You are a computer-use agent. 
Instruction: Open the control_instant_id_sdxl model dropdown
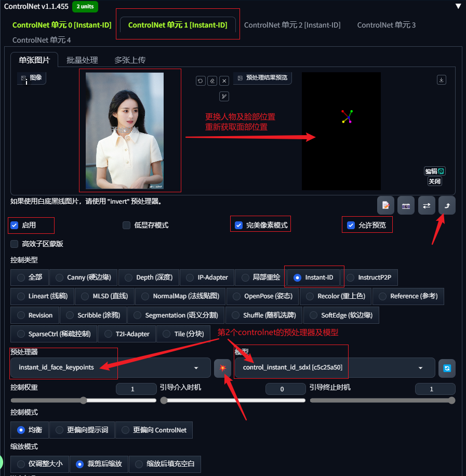[335, 367]
